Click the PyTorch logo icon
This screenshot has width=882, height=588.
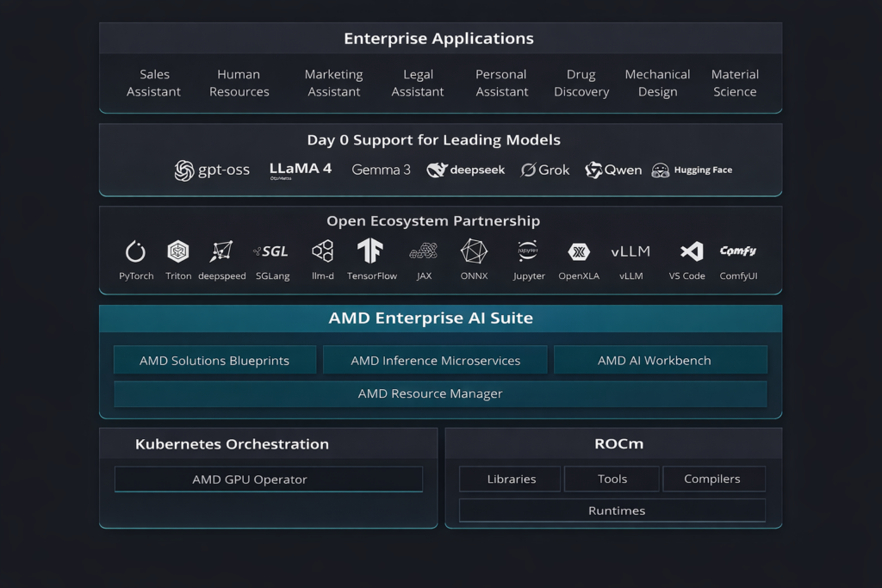click(x=135, y=251)
